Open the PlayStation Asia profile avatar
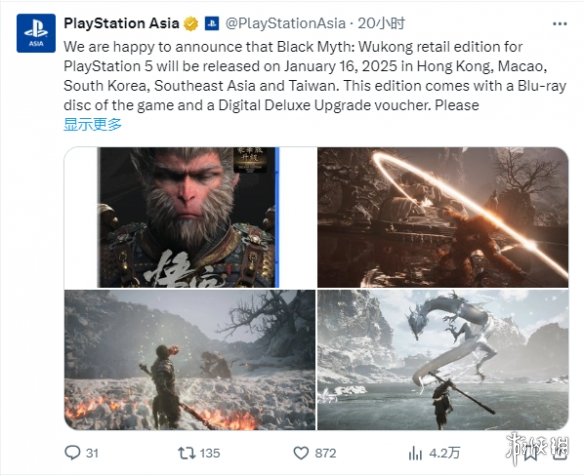The image size is (584, 476). (36, 33)
